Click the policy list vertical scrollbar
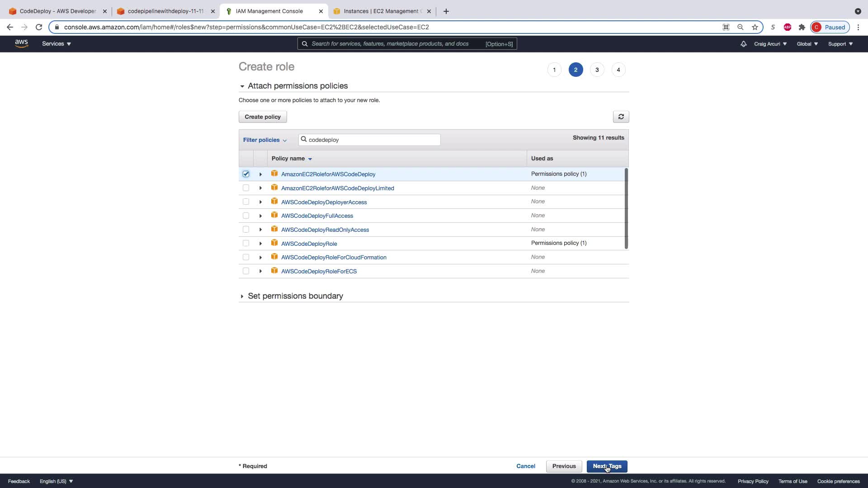The image size is (868, 488). pos(626,208)
